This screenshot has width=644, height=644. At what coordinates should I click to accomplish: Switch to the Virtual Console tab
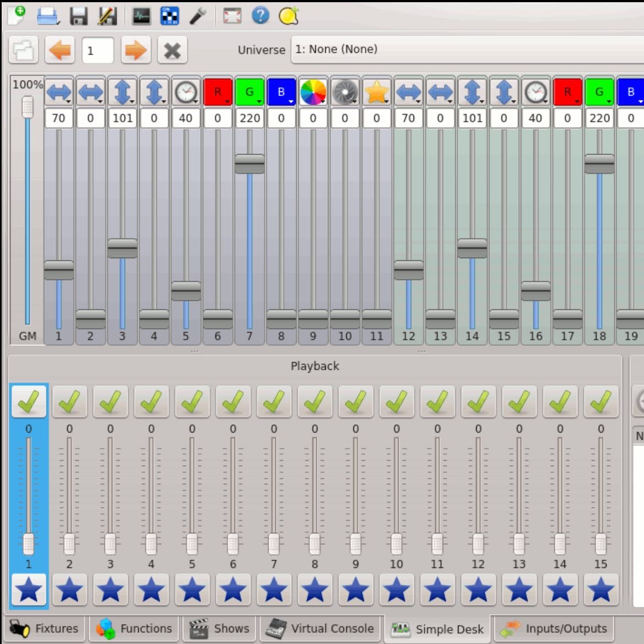(x=320, y=629)
